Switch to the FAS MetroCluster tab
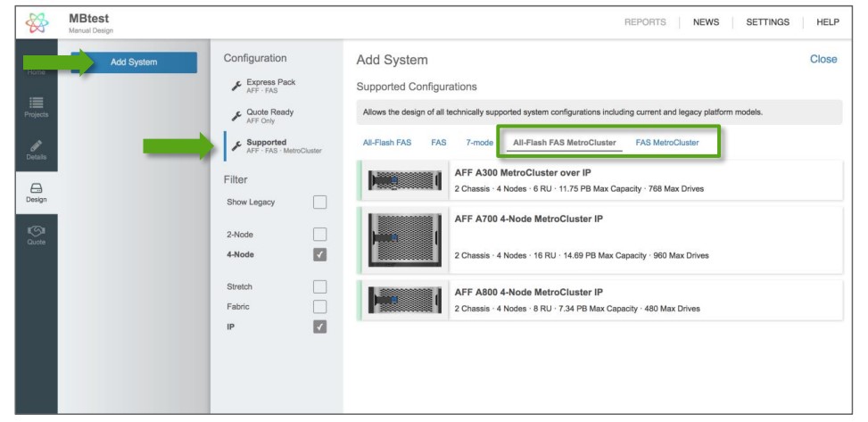This screenshot has width=868, height=422. point(666,143)
